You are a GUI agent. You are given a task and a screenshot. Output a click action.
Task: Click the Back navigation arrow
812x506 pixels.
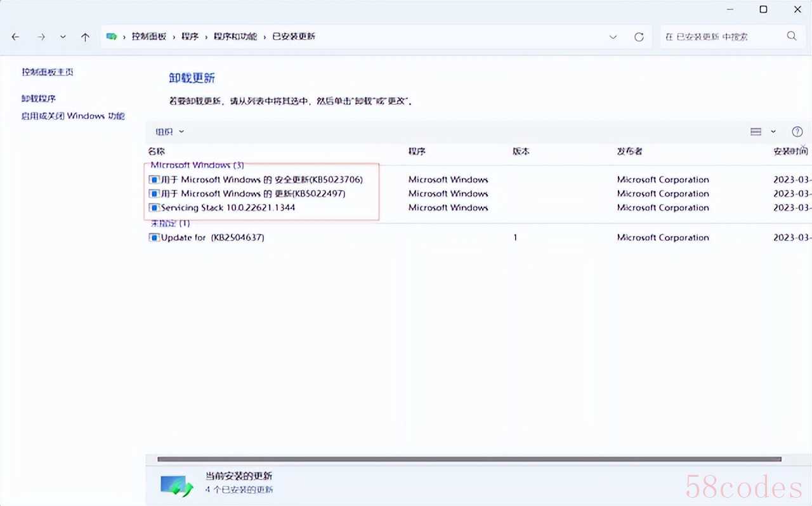pyautogui.click(x=16, y=37)
